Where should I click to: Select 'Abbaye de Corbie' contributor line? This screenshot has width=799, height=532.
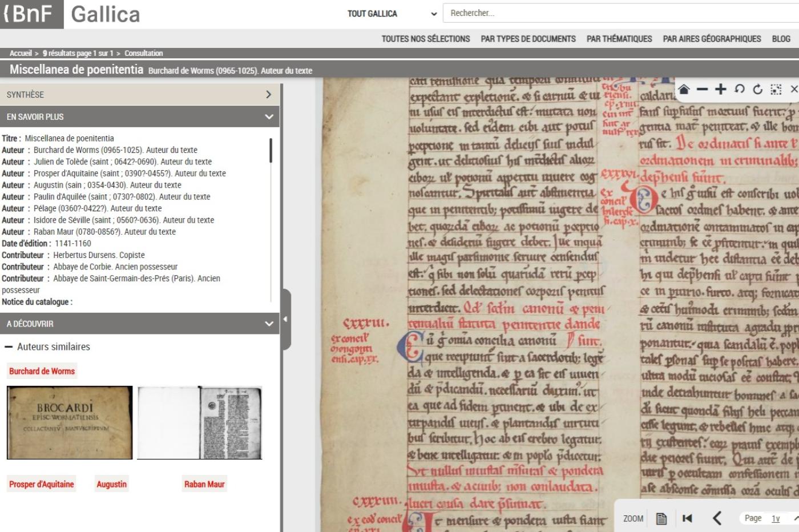point(90,267)
